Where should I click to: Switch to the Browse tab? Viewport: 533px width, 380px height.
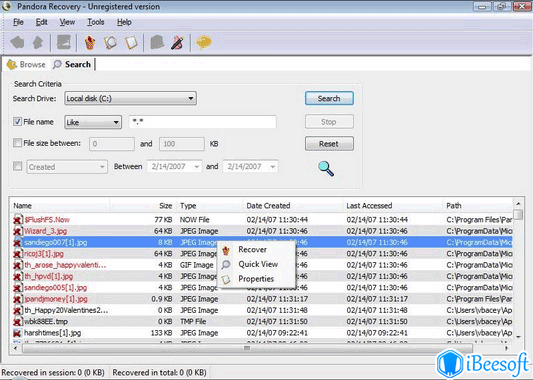coord(27,64)
